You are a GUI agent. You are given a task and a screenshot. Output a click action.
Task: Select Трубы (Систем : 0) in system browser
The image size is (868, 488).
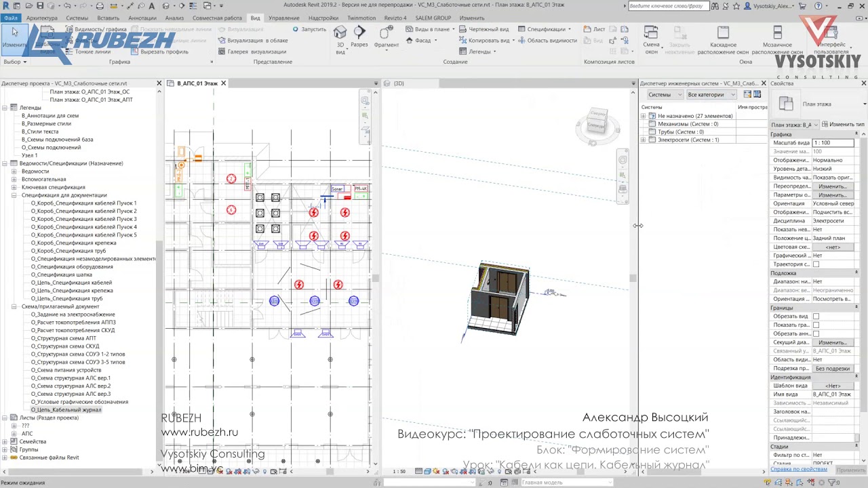(x=681, y=132)
